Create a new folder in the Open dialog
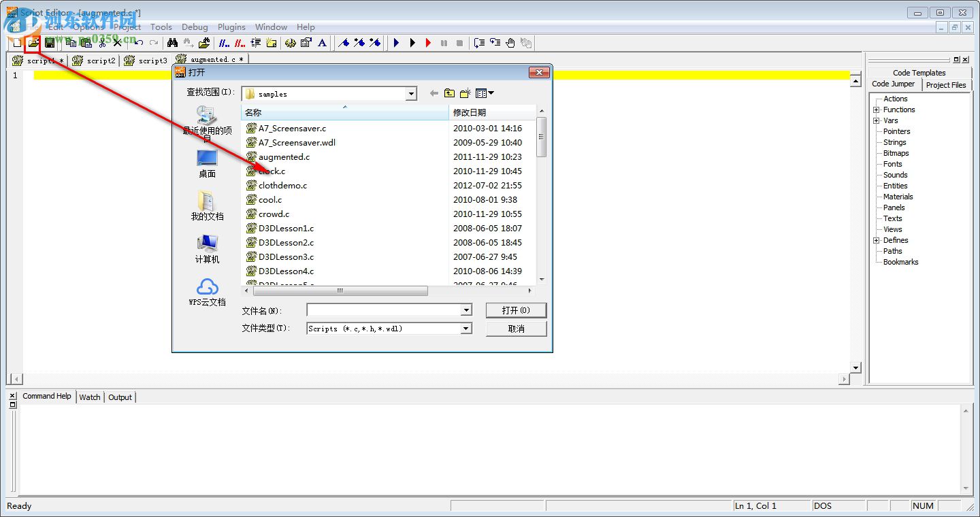Image resolution: width=980 pixels, height=517 pixels. click(x=465, y=93)
